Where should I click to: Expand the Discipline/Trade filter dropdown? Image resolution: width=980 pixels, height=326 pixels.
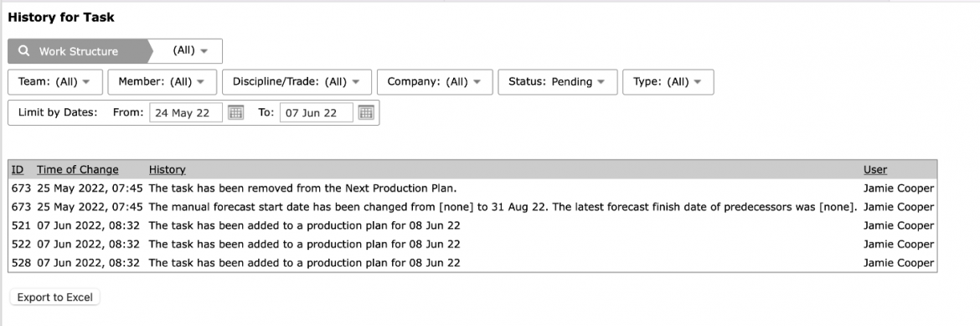click(x=297, y=82)
